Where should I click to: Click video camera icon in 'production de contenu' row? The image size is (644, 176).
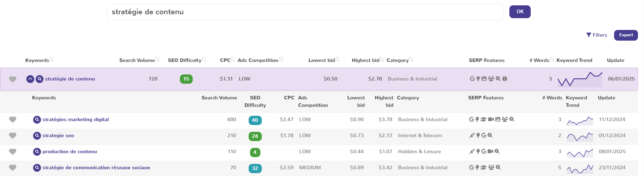tap(490, 151)
